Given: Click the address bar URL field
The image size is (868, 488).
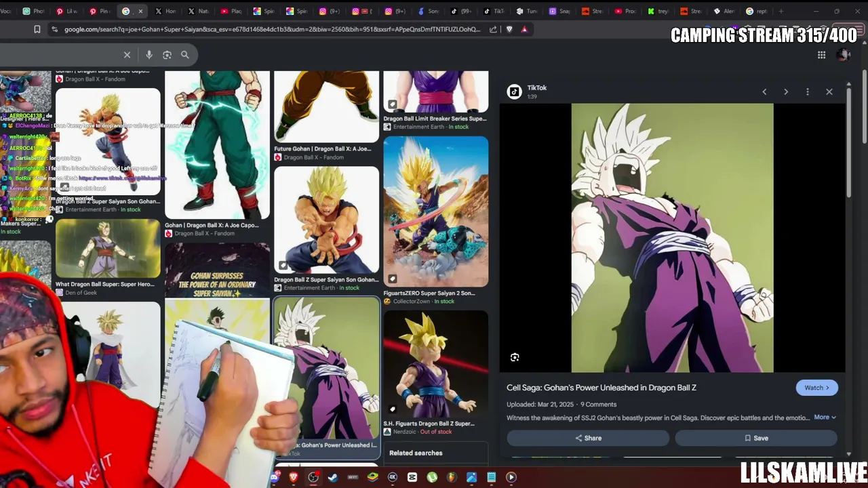Looking at the screenshot, I should (x=272, y=29).
